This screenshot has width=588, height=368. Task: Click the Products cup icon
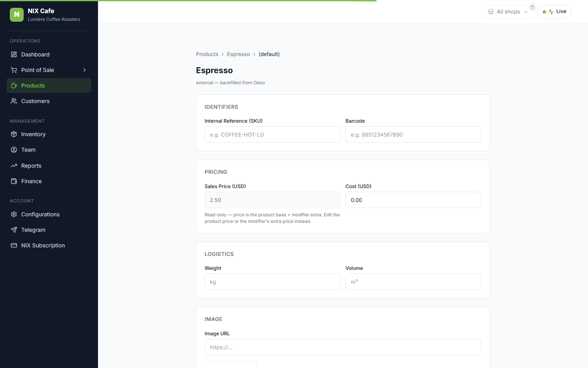click(x=14, y=85)
